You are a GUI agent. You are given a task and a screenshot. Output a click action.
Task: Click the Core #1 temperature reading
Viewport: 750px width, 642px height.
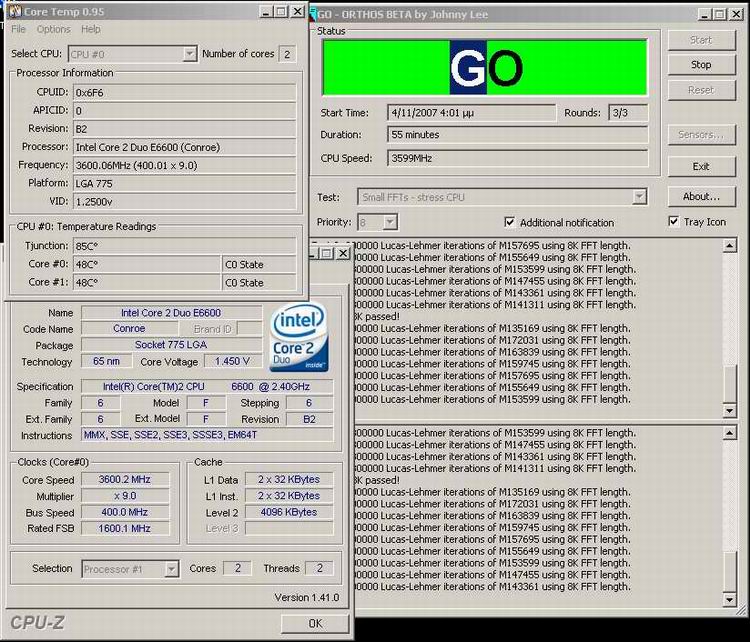click(146, 282)
